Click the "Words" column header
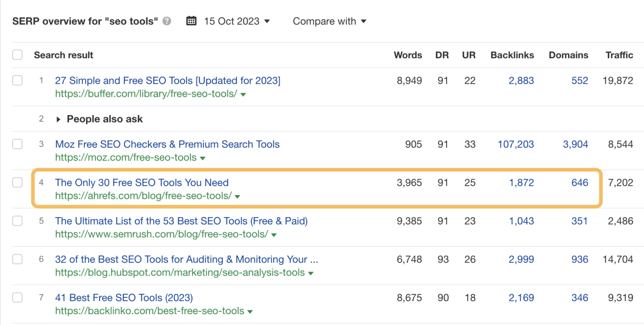The height and width of the screenshot is (325, 644). pyautogui.click(x=408, y=55)
